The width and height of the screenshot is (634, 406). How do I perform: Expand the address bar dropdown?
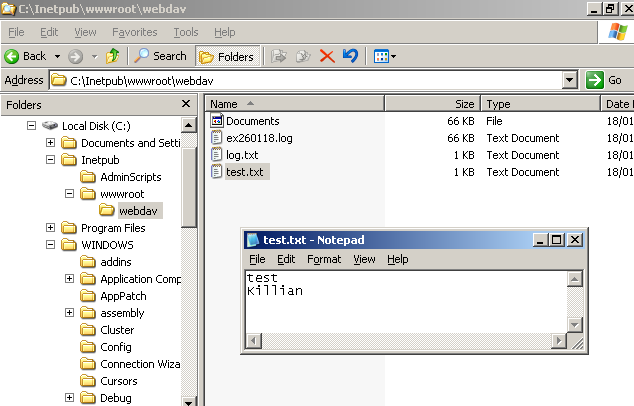569,80
